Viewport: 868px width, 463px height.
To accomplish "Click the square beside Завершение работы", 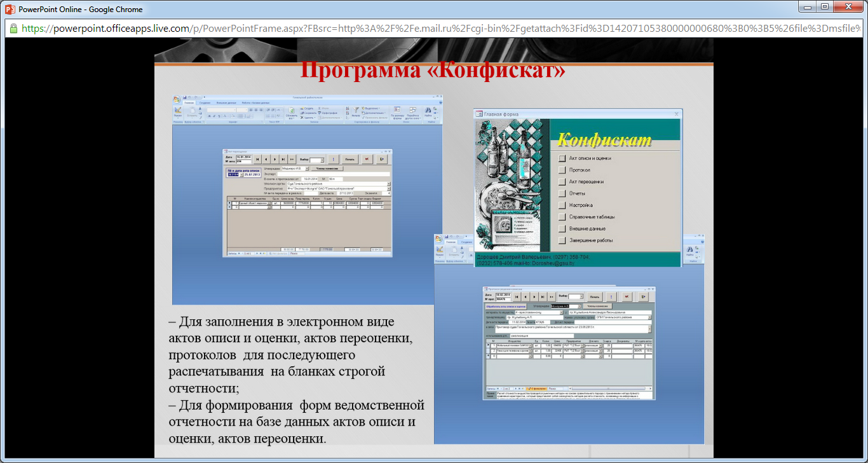I will coord(562,240).
